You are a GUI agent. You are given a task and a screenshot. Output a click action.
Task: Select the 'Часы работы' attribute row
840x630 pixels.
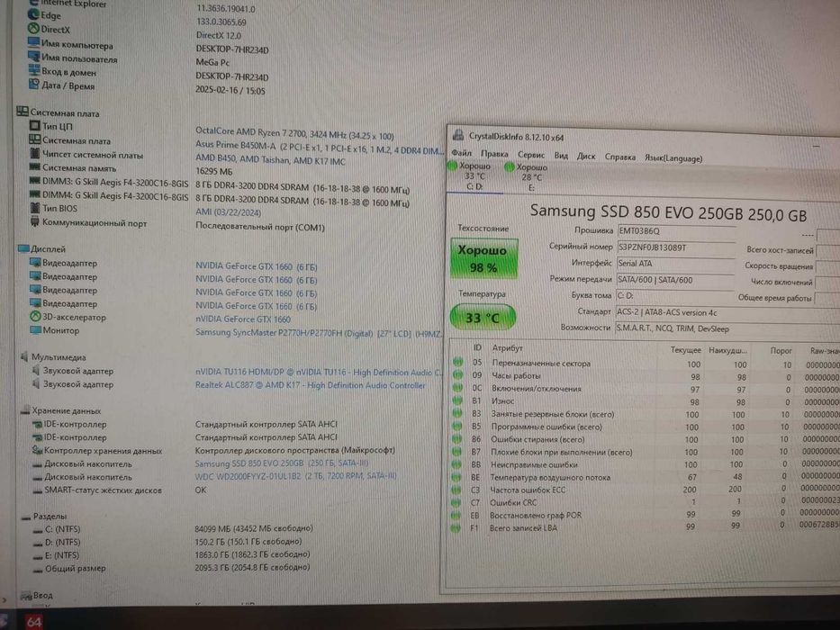click(x=646, y=376)
